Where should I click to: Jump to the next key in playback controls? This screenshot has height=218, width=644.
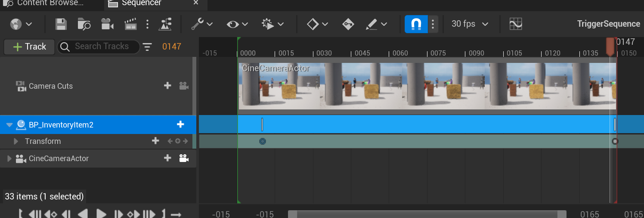(x=133, y=214)
